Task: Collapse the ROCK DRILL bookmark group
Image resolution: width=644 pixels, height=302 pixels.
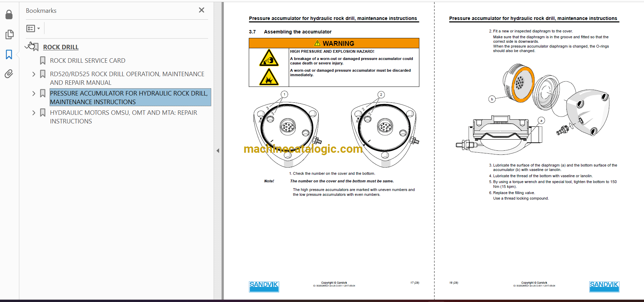Action: [27, 47]
